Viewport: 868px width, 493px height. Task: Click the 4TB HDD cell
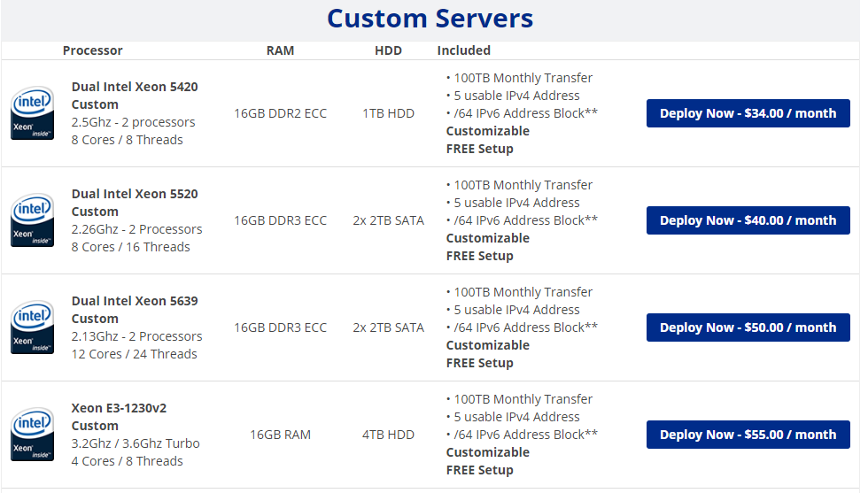click(x=388, y=435)
